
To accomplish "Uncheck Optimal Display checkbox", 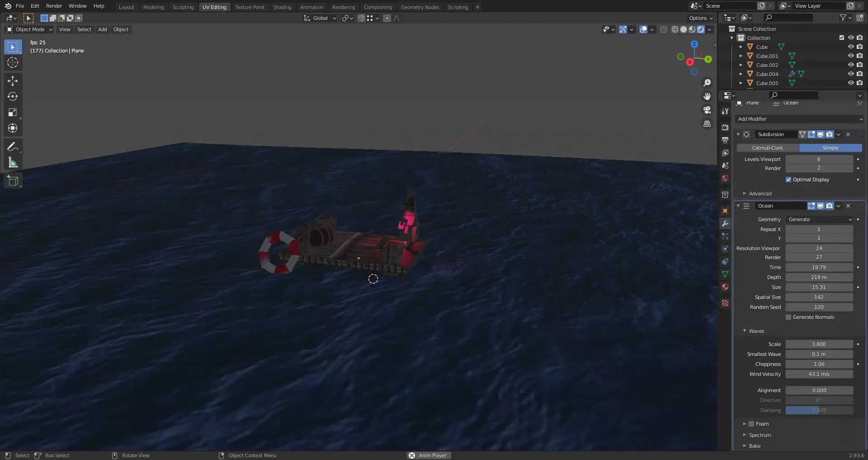I will [x=788, y=180].
